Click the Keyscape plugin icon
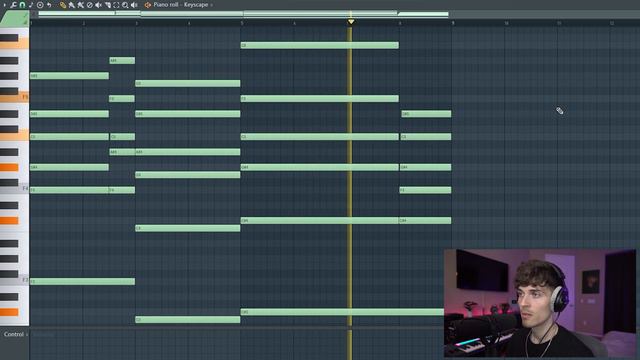The width and height of the screenshot is (640, 360). point(148,5)
